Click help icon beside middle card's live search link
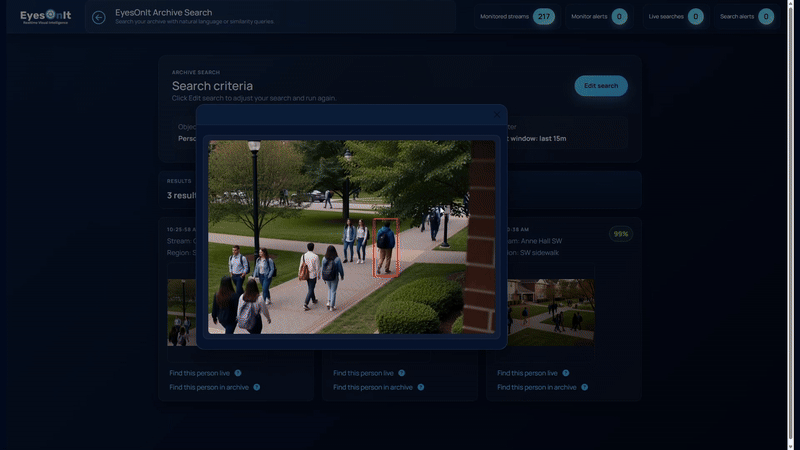The image size is (800, 450). (x=402, y=373)
